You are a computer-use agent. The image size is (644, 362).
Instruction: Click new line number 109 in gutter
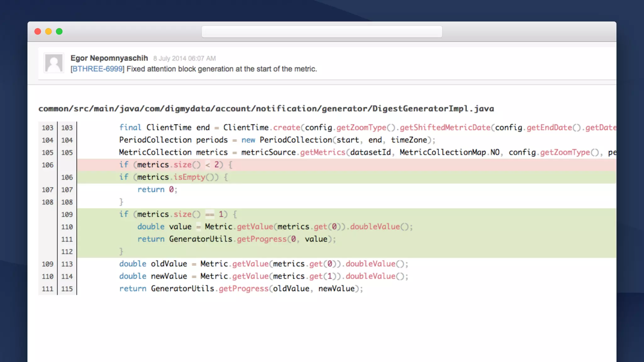[67, 215]
